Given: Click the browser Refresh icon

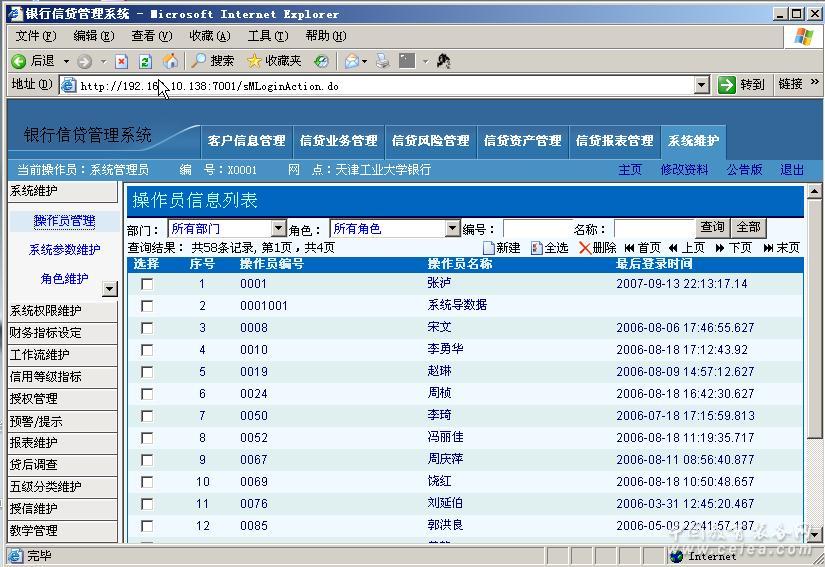Looking at the screenshot, I should click(x=145, y=61).
